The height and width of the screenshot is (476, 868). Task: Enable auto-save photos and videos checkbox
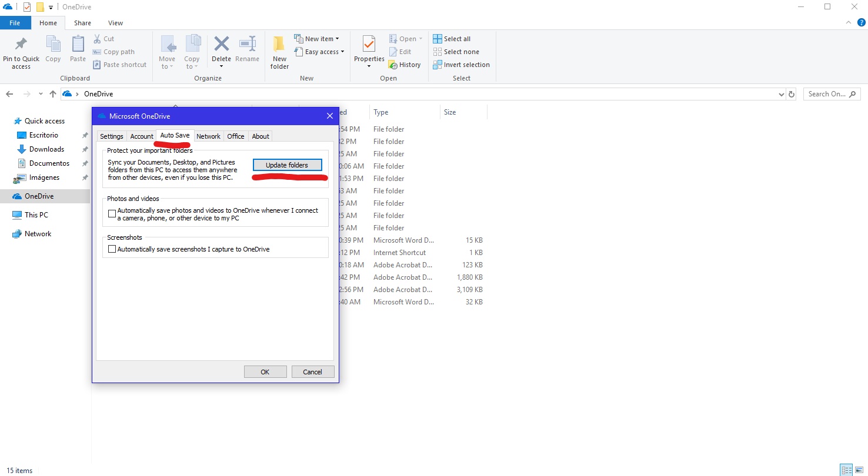[x=112, y=214]
